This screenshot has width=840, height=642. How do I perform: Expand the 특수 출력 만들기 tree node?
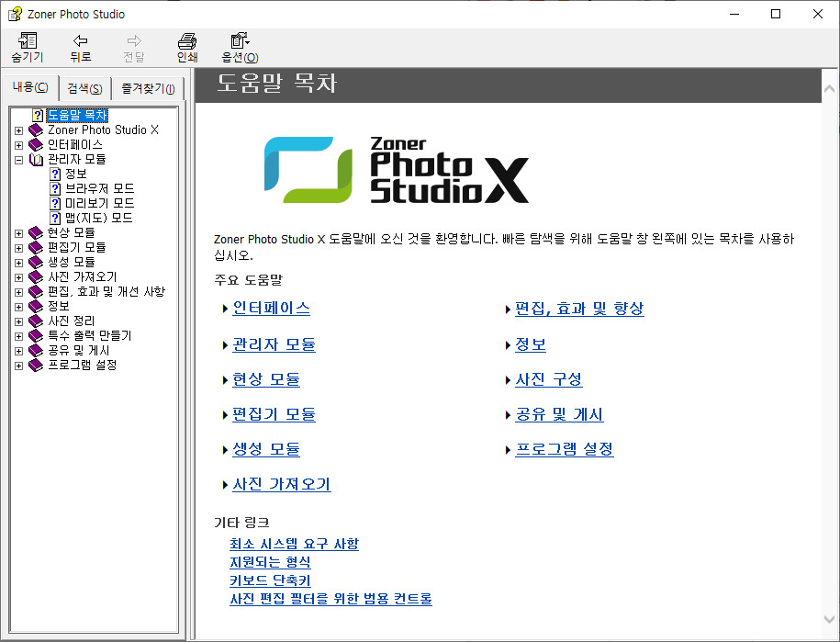(x=18, y=336)
